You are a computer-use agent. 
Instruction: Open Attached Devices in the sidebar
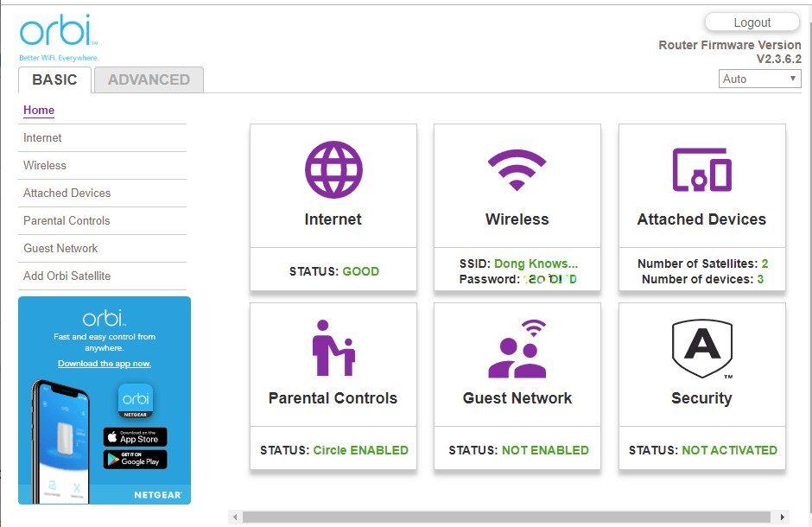click(67, 194)
